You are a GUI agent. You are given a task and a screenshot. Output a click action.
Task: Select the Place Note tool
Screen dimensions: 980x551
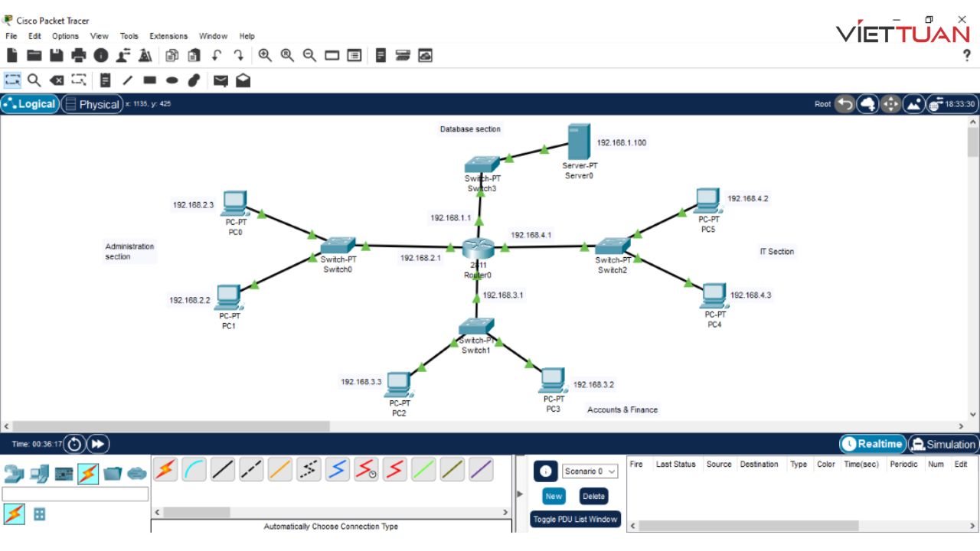point(105,80)
